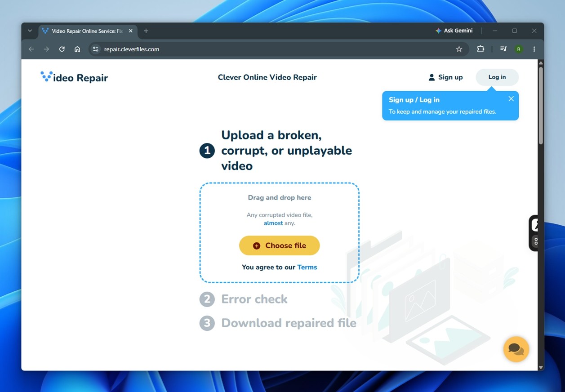This screenshot has width=565, height=392.
Task: Click the 'Upload a broken, corrupt, or unplayable video' heading
Action: click(x=287, y=151)
